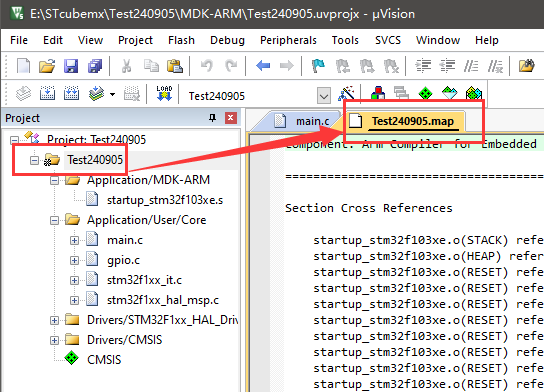Close the Project panel

(x=231, y=118)
